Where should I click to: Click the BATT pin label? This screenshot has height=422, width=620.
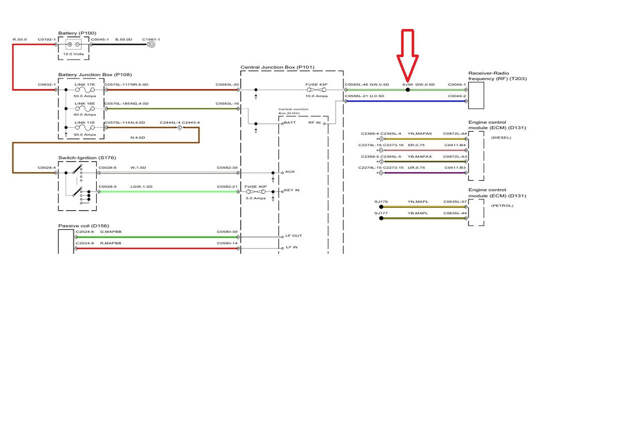coord(290,123)
